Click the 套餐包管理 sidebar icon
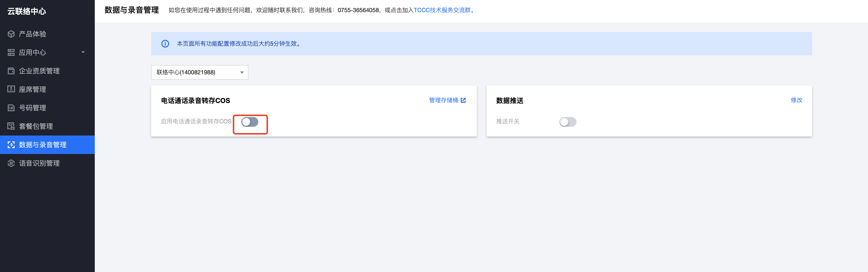 11,126
